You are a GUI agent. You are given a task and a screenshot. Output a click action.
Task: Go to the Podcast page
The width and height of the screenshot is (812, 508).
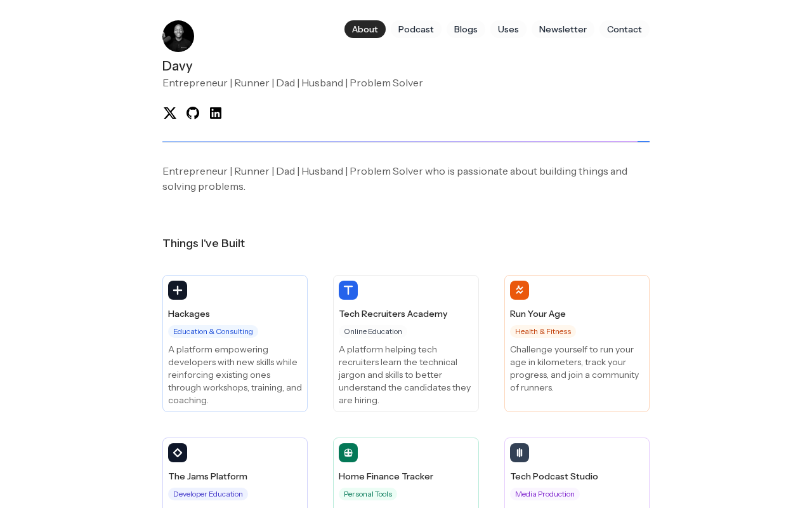416,29
